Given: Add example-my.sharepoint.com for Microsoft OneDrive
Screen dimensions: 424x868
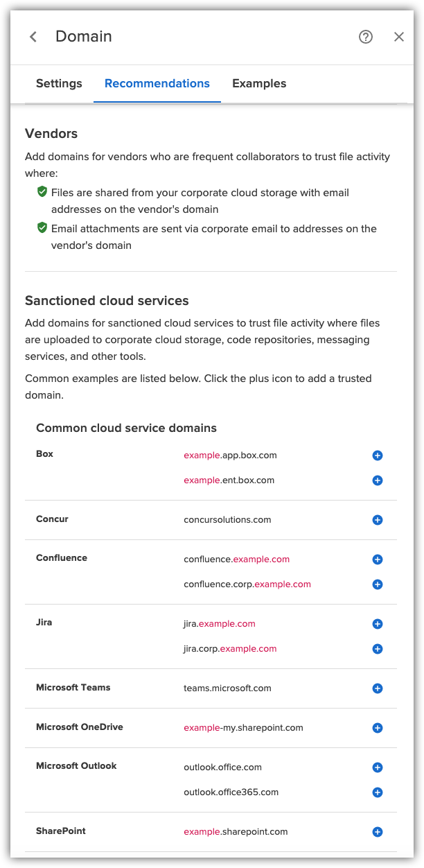Looking at the screenshot, I should [377, 728].
